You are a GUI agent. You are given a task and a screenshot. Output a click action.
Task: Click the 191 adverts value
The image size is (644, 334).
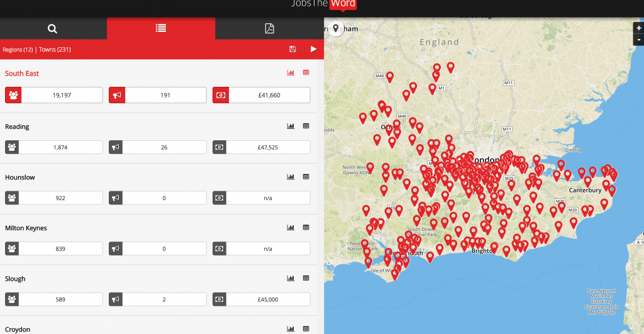(165, 95)
